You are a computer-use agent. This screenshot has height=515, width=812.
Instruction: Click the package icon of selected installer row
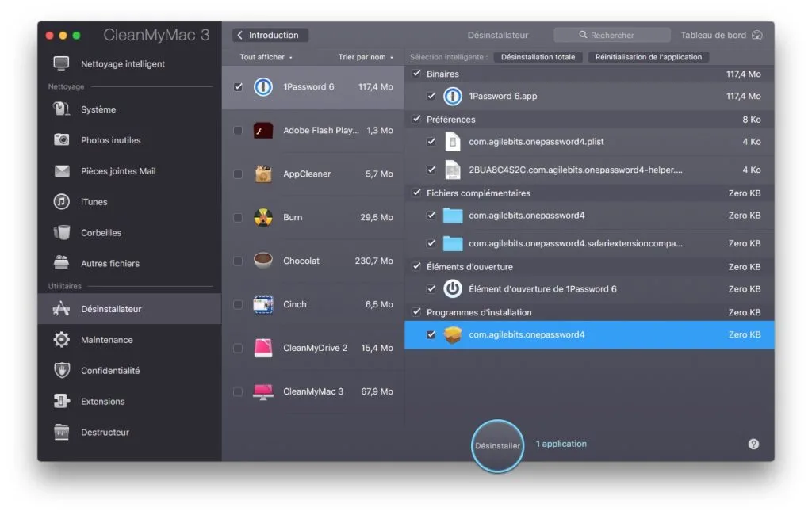coord(453,334)
